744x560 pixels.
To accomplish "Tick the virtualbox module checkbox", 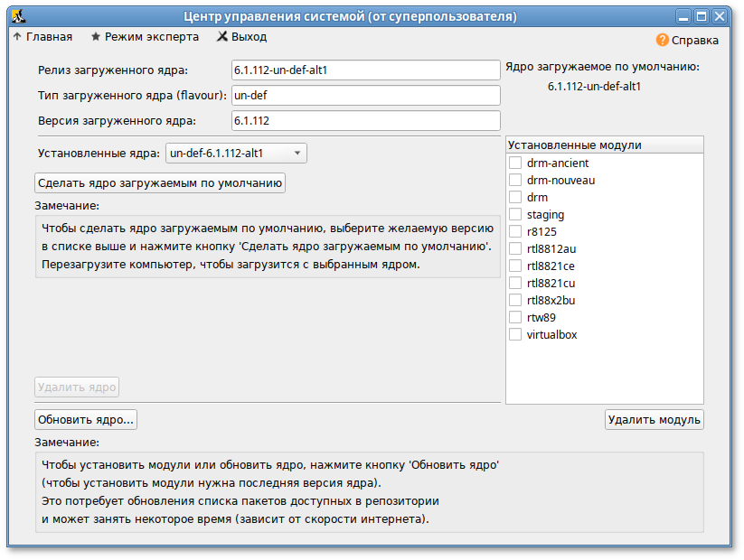I will pos(515,335).
